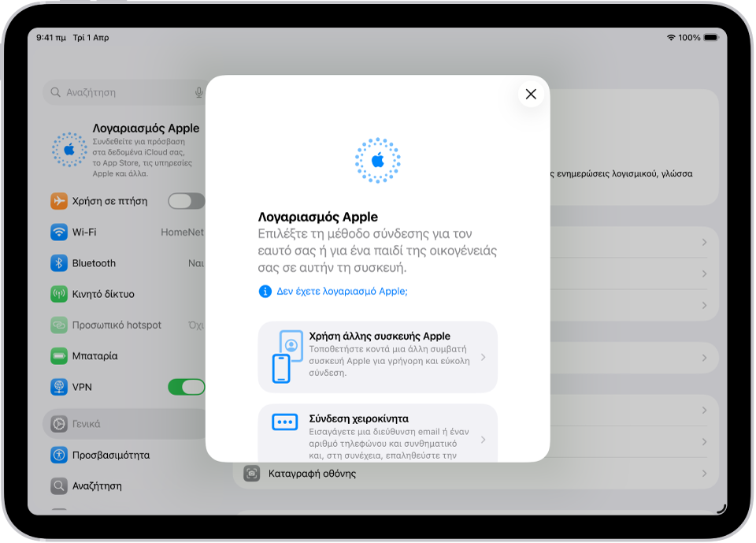Viewport: 756px width, 543px height.
Task: Tap the magnifier icon in search field
Action: click(x=55, y=92)
